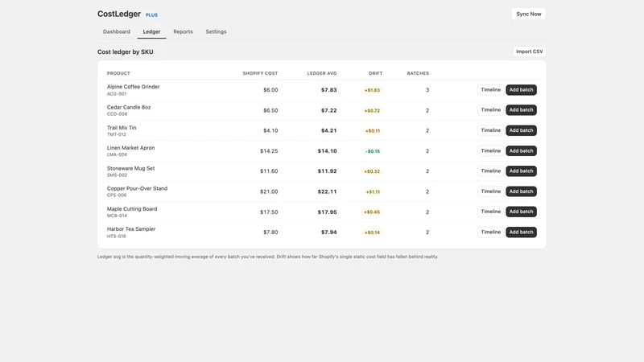Screen dimensions: 644x362
Task: Click the Batches column header
Action: pos(418,73)
